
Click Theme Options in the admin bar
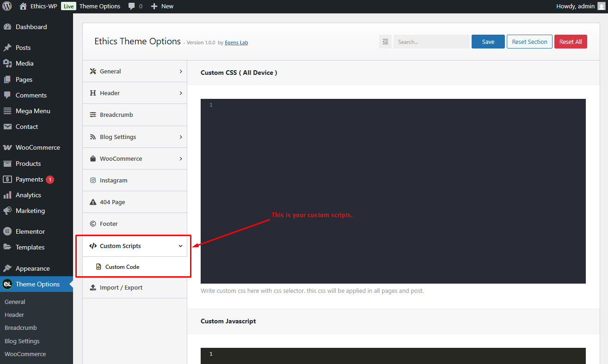point(100,6)
